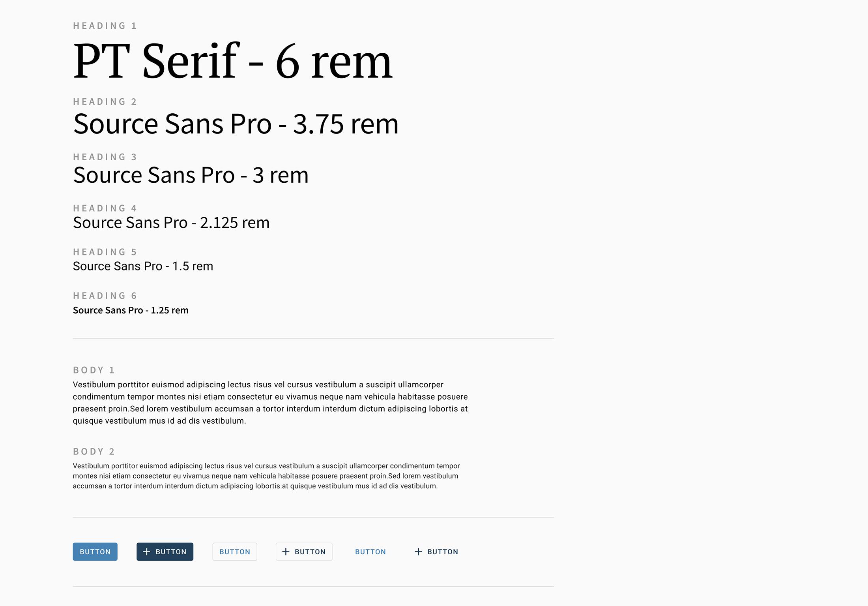
Task: Click the plain blue text BUTTON
Action: [370, 552]
